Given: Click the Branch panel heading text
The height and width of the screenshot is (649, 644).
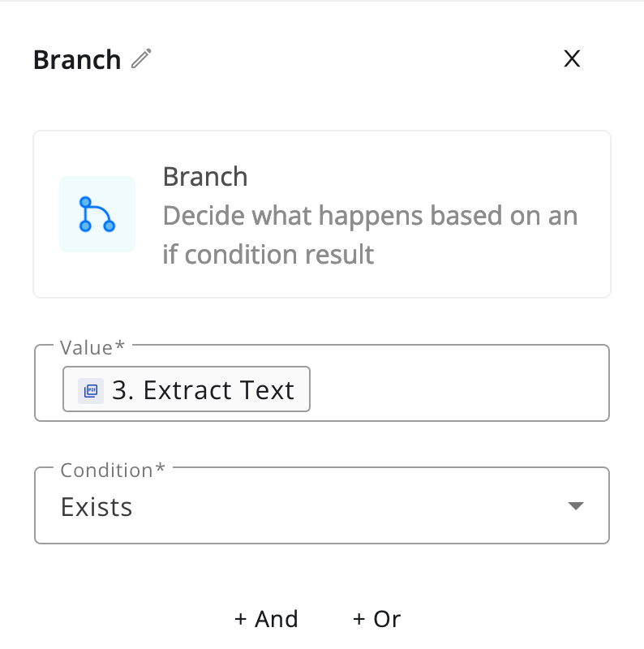Looking at the screenshot, I should click(x=77, y=59).
